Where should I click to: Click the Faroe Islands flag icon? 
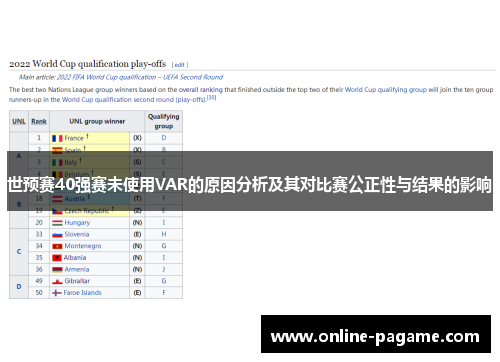pos(57,293)
